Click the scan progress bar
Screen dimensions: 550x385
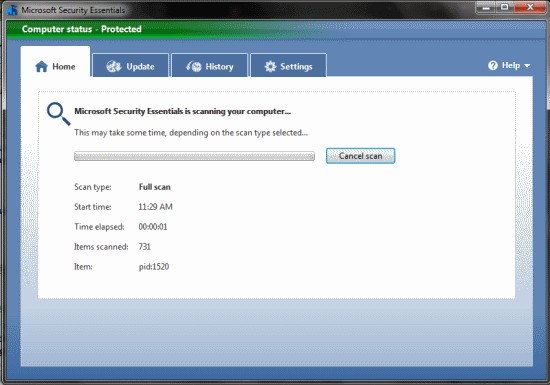[194, 156]
